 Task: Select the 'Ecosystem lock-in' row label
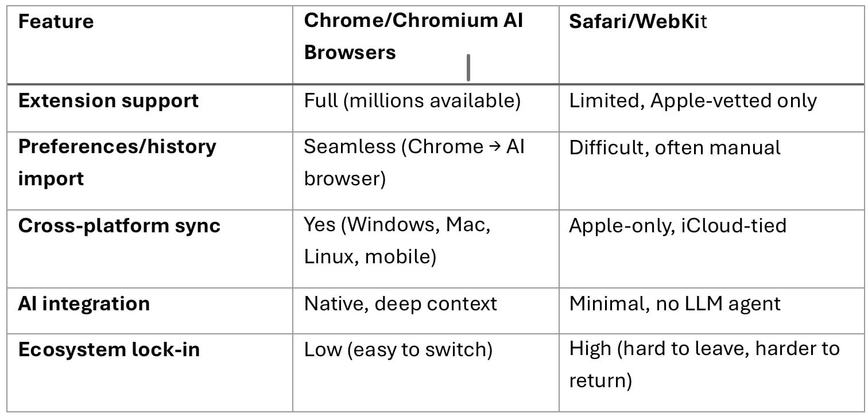click(109, 350)
